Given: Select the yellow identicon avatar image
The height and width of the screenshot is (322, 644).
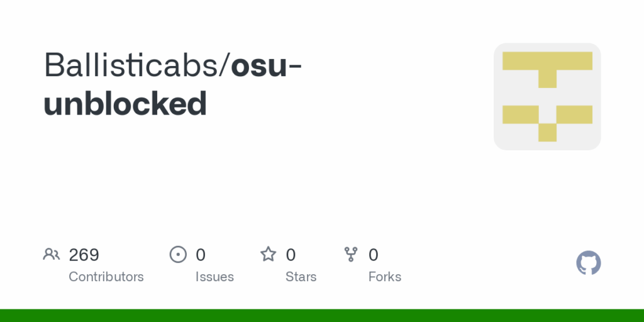Looking at the screenshot, I should click(x=547, y=96).
